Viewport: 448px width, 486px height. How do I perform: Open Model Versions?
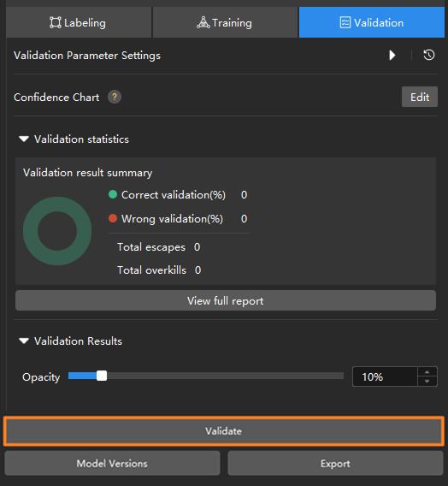pos(112,463)
